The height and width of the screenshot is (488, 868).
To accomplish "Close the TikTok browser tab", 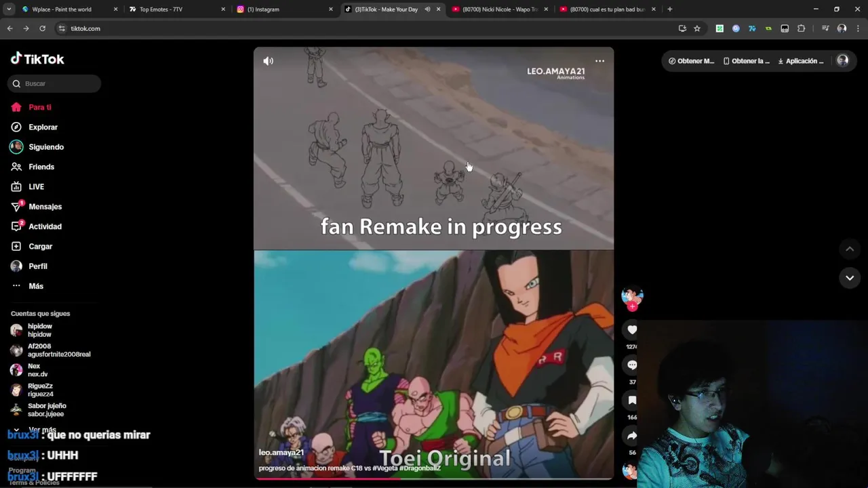I will 438,9.
